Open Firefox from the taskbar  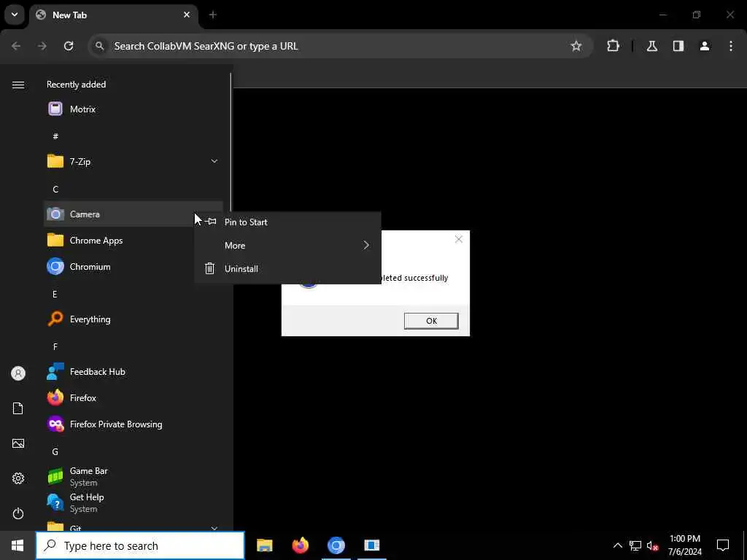300,545
